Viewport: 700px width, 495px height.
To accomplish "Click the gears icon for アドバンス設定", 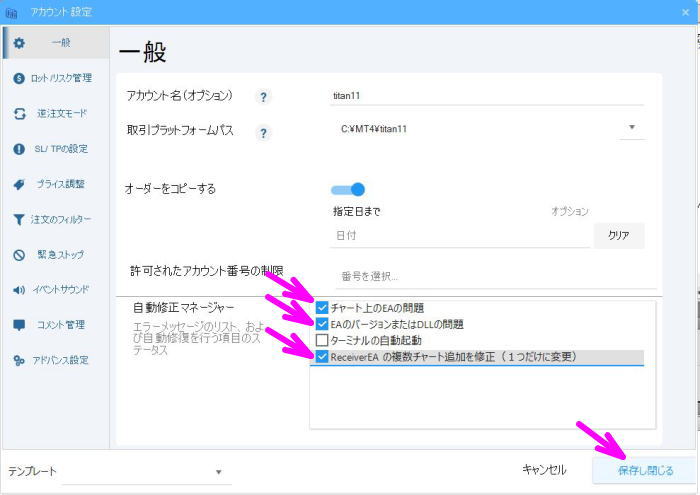I will click(19, 360).
